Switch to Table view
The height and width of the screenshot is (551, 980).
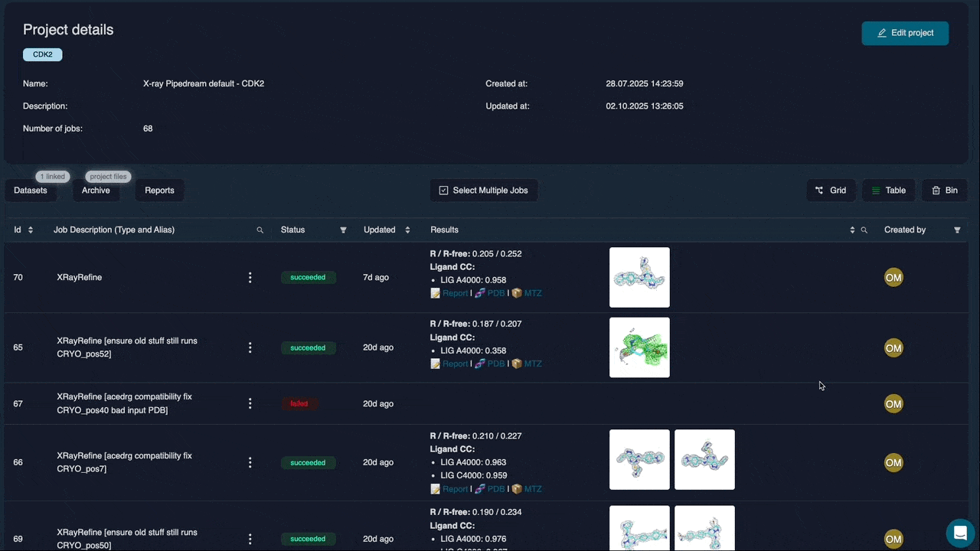click(x=888, y=191)
